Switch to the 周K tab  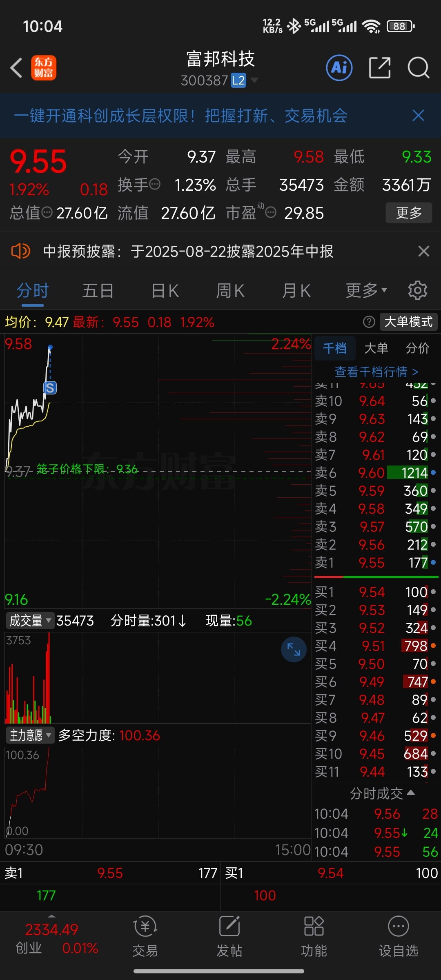pyautogui.click(x=230, y=291)
